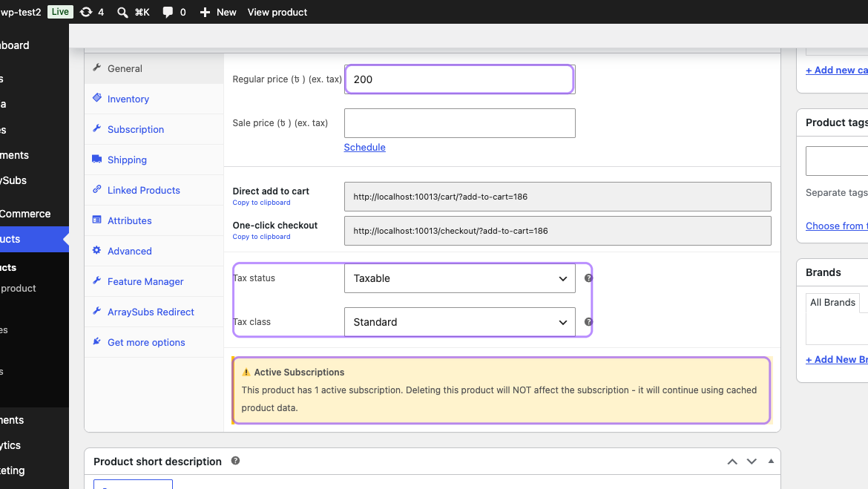Open the Subscription product data tab
This screenshot has width=868, height=489.
[x=154, y=130]
